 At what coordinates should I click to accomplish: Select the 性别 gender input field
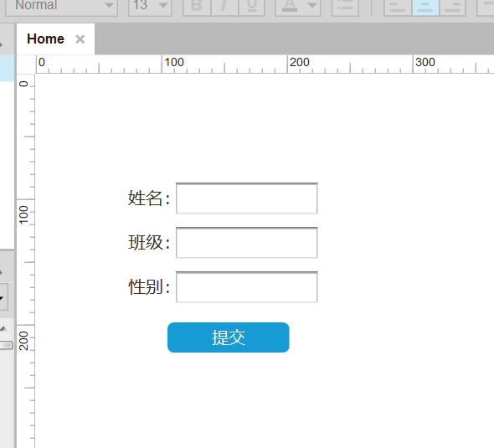point(247,287)
